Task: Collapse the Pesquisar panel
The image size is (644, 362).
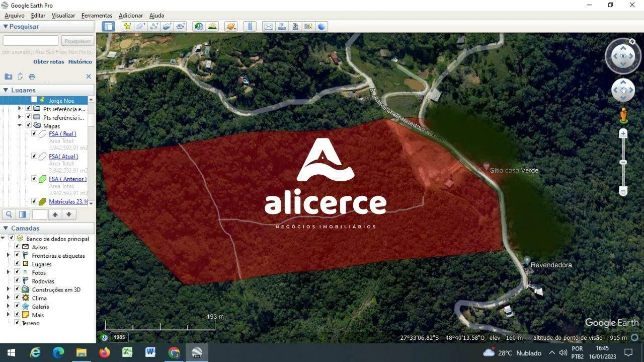Action: point(6,27)
